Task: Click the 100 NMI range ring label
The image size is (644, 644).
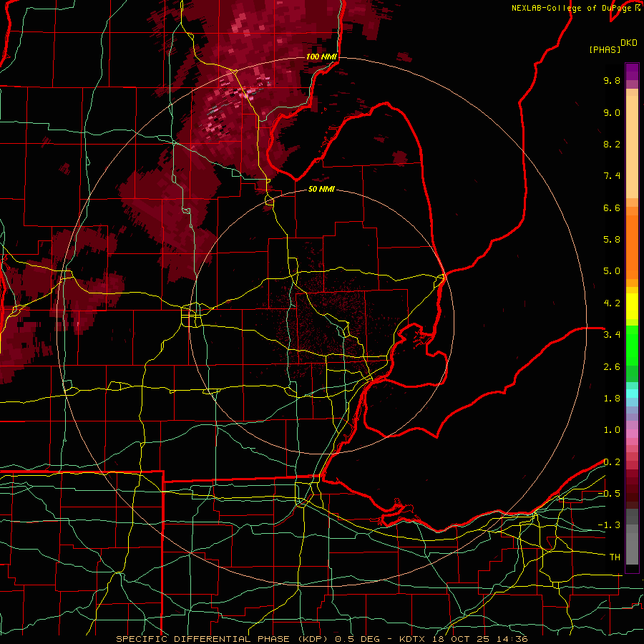Action: coord(321,57)
